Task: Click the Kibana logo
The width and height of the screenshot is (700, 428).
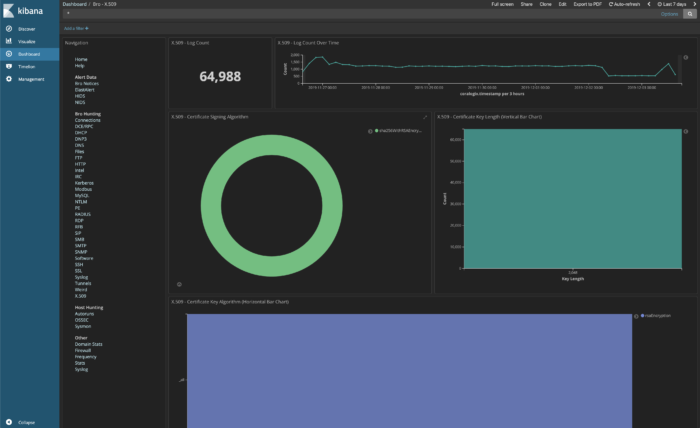Action: 23,11
